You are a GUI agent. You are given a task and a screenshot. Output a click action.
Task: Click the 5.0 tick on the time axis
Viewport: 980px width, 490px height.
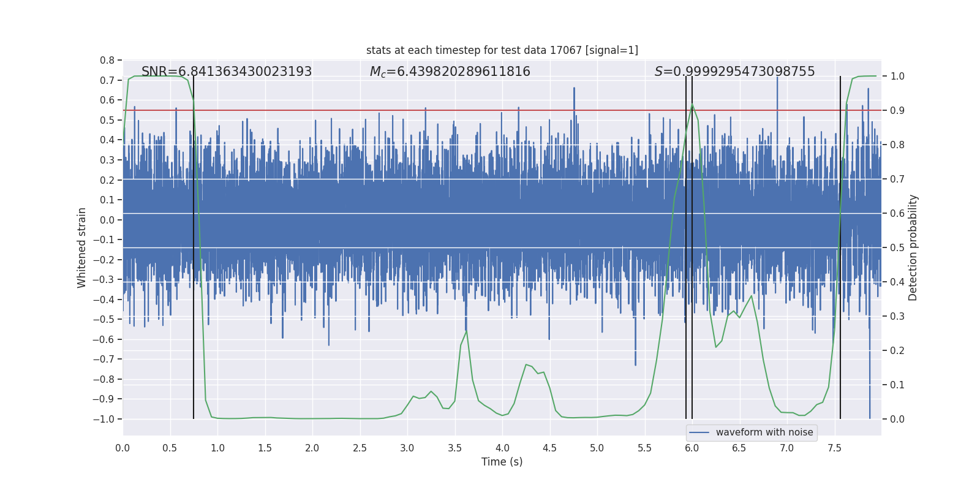[x=597, y=448]
